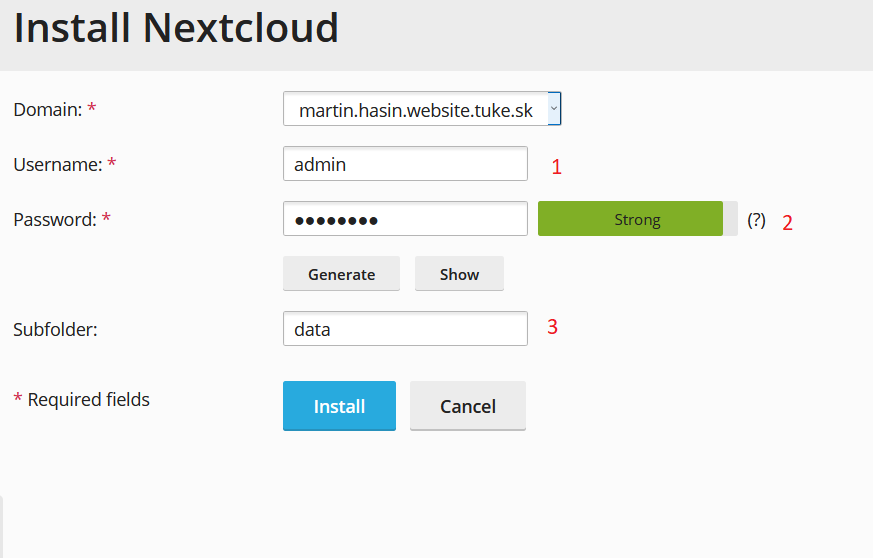Click the Subfolder field containing data
The height and width of the screenshot is (558, 873).
(405, 329)
